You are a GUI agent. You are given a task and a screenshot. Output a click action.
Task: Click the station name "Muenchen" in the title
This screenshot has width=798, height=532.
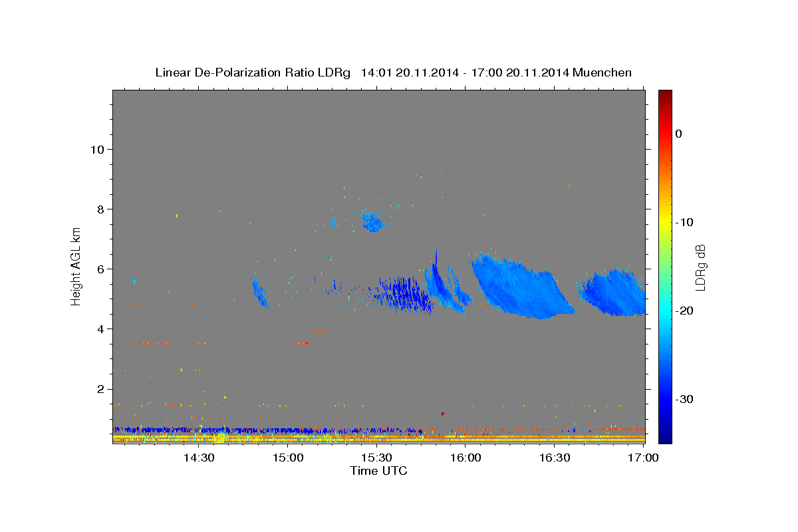click(602, 72)
